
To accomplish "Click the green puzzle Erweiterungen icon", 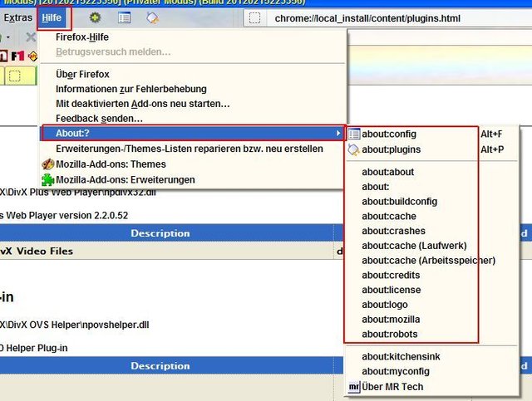I will [48, 179].
